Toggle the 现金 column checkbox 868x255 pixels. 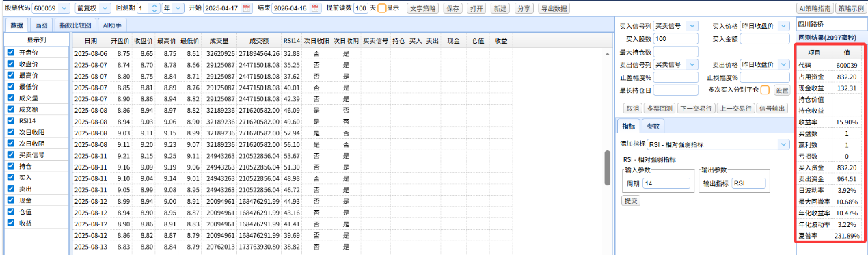coord(10,200)
